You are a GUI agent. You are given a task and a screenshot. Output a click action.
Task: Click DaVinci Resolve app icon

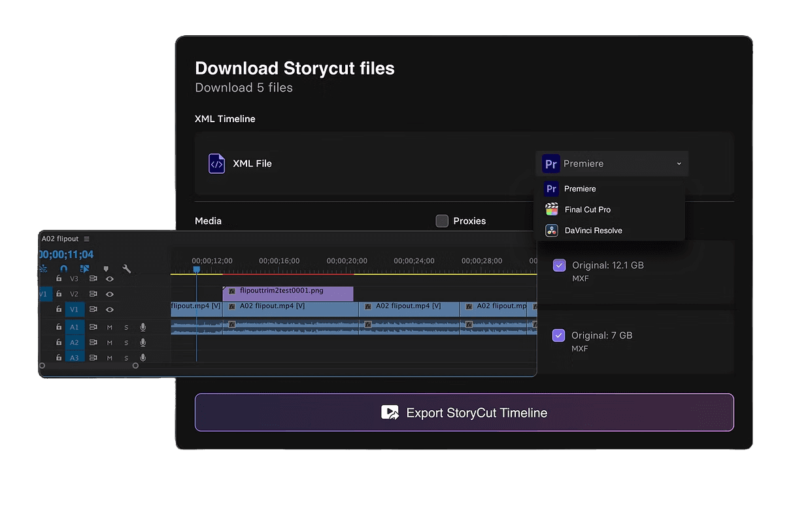(552, 231)
